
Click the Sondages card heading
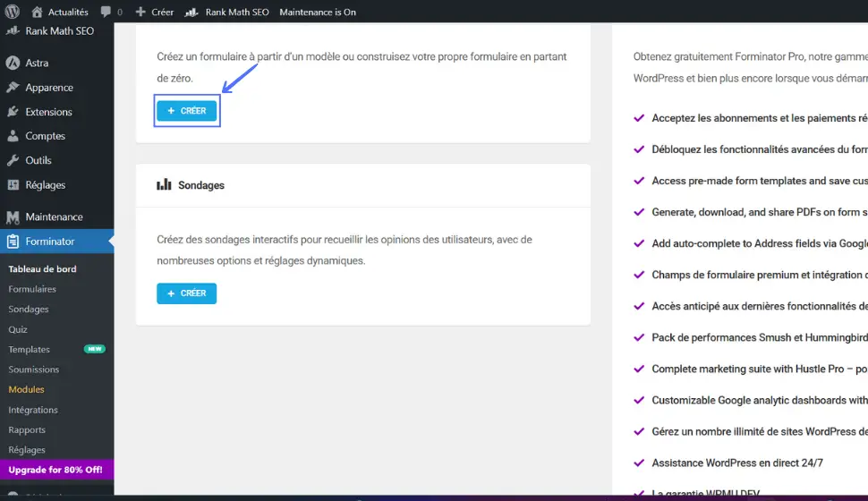pos(201,185)
